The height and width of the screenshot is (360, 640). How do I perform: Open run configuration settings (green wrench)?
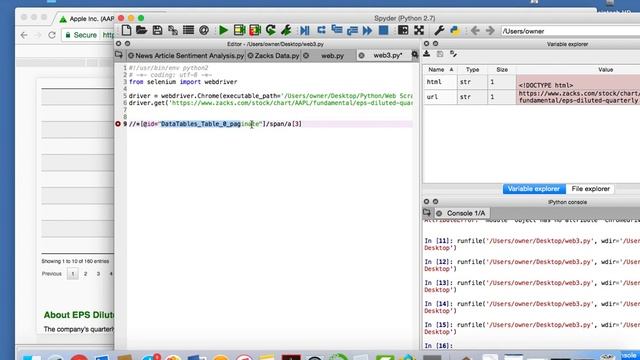point(286,30)
